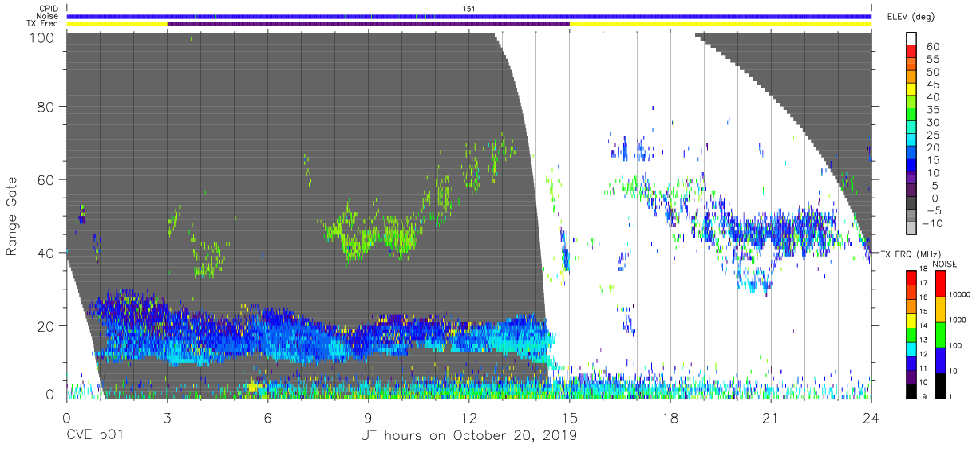
Task: Click the CPID label at top left
Action: coord(49,8)
